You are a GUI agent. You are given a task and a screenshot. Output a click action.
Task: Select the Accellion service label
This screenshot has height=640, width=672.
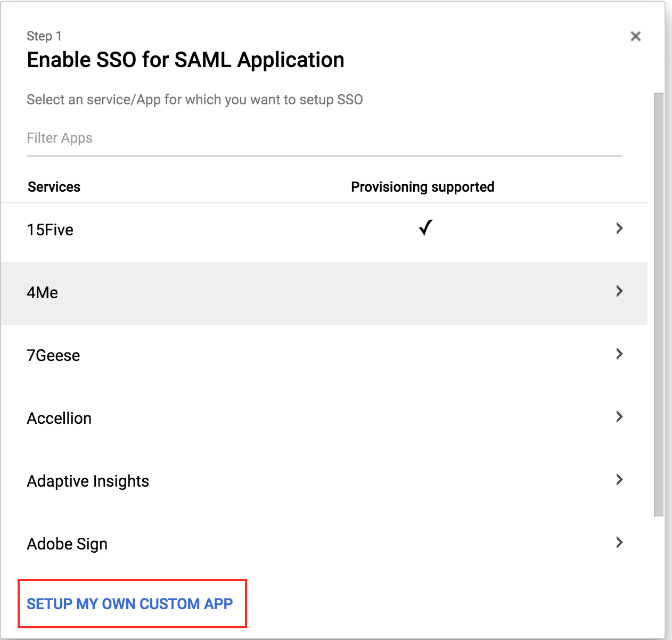point(59,419)
